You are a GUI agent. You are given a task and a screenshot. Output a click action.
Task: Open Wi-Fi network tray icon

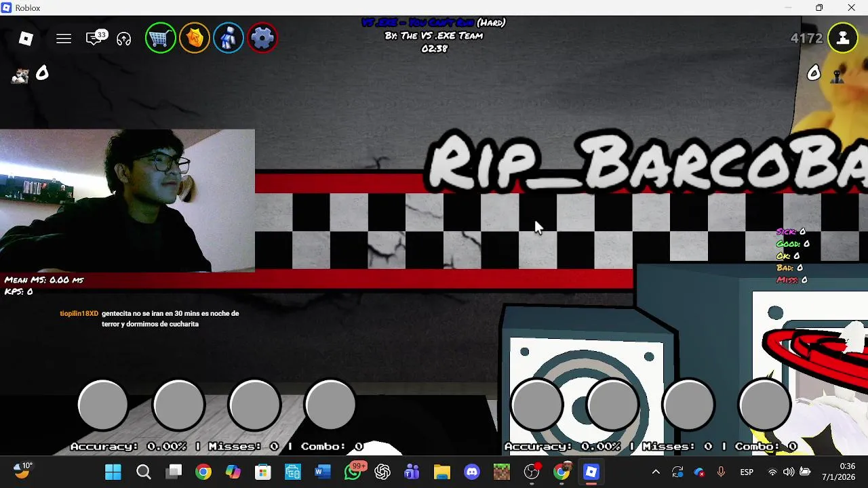[x=772, y=472]
